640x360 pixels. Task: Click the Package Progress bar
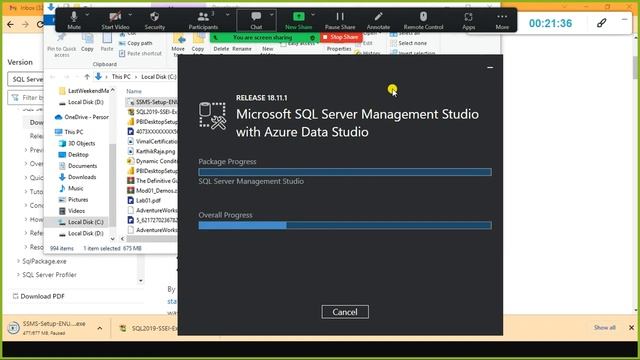point(345,172)
